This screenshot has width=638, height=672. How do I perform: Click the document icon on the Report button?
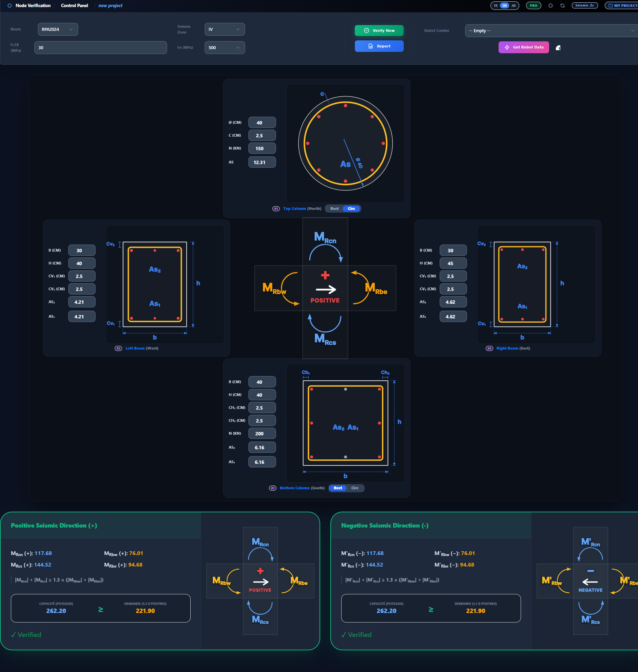[370, 46]
